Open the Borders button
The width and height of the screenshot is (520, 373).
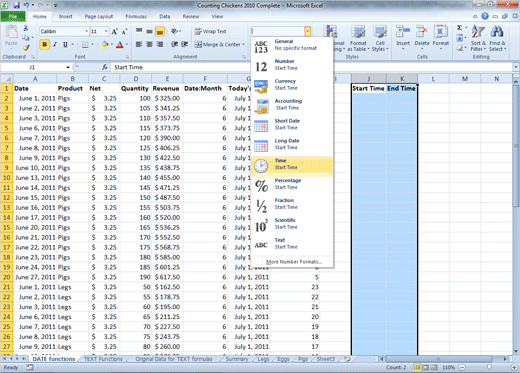(x=85, y=44)
